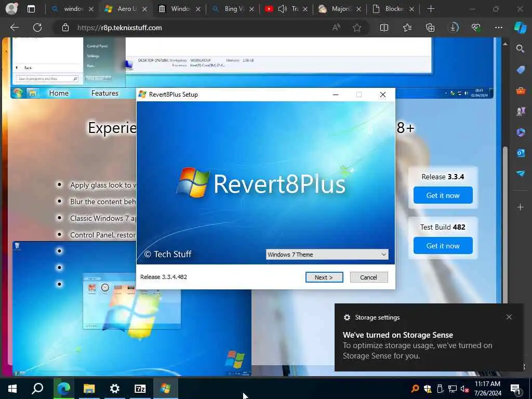
Task: Show the Downloads icon panel
Action: (x=454, y=28)
